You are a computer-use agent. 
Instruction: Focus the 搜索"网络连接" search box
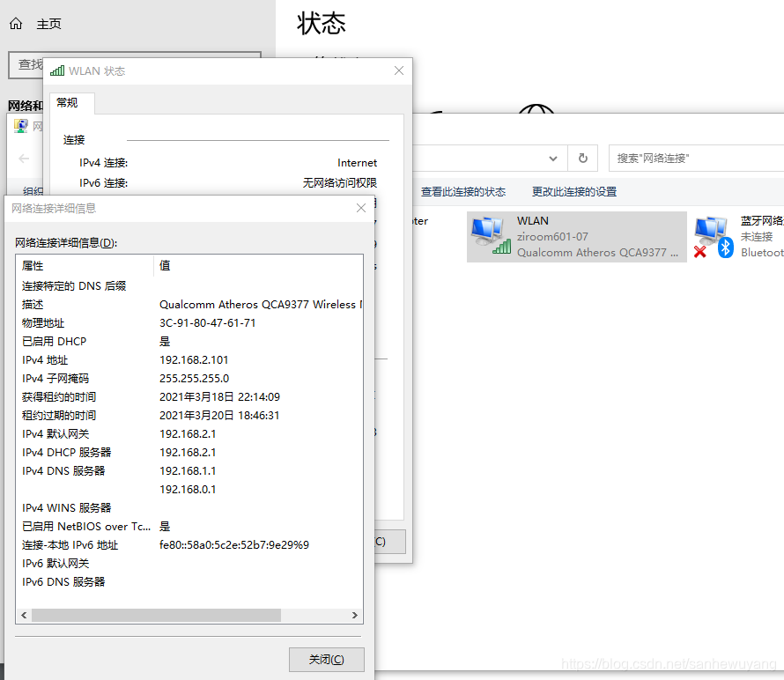[x=696, y=159]
